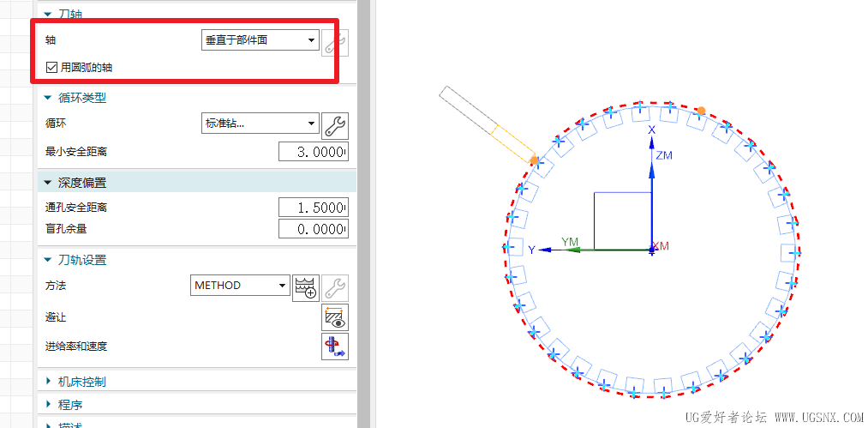
Task: Create new method icon beside METHOD dropdown
Action: click(x=306, y=288)
